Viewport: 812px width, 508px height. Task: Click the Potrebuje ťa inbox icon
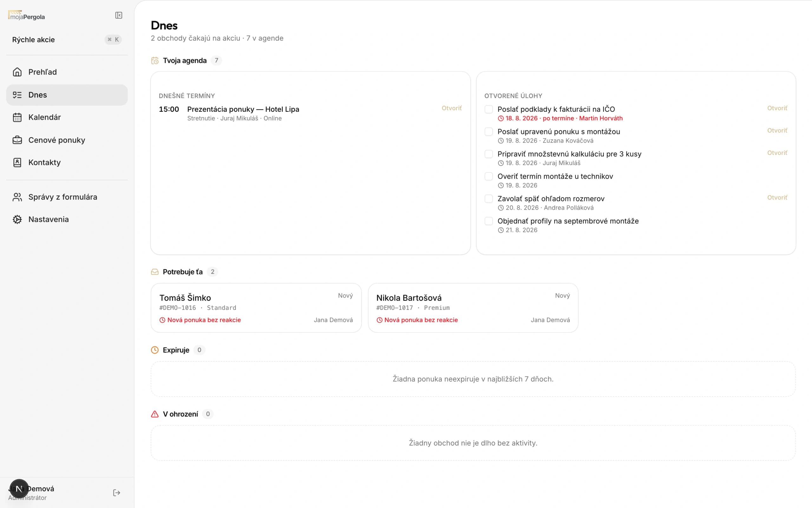point(155,272)
